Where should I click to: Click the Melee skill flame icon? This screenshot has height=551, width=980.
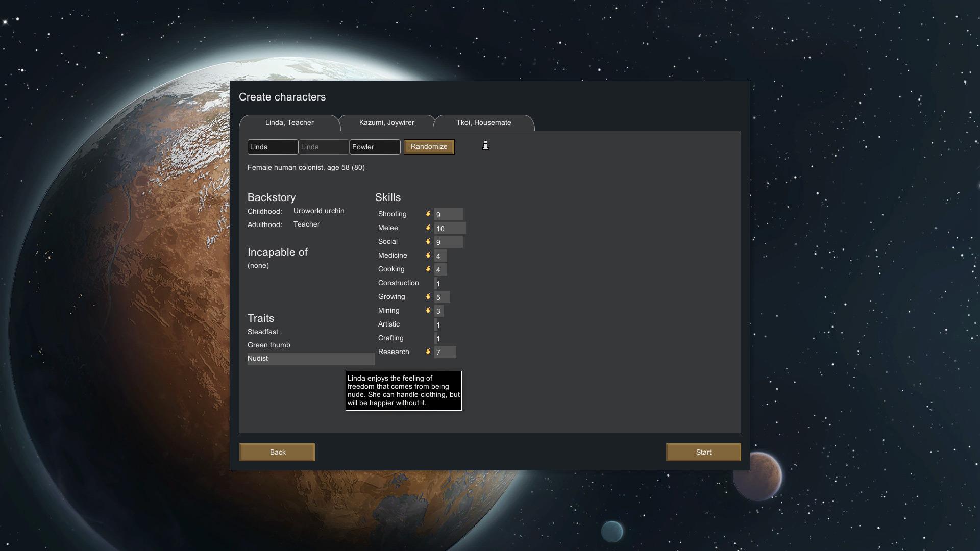[x=428, y=228]
